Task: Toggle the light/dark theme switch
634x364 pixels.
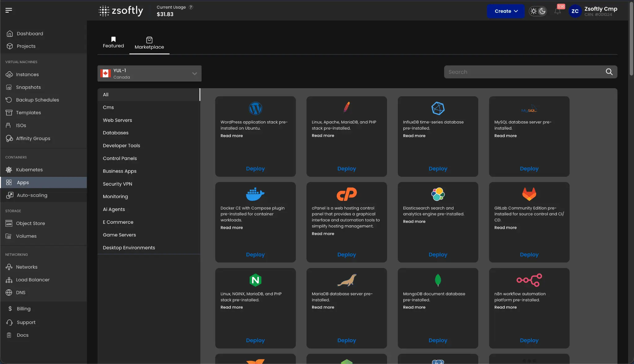Action: pyautogui.click(x=538, y=11)
